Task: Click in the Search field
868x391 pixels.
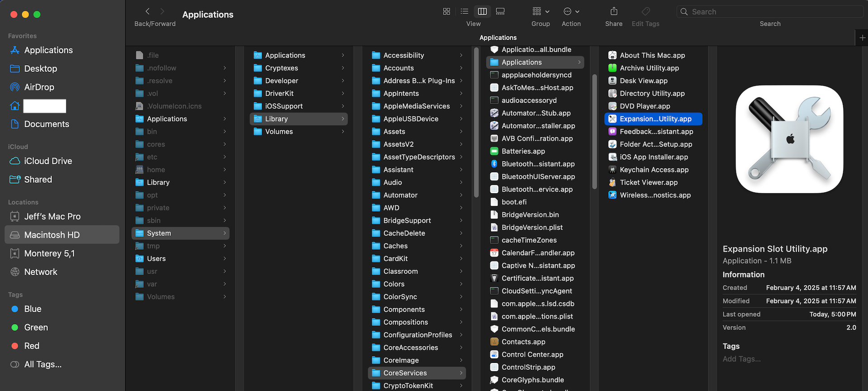Action: coord(770,12)
